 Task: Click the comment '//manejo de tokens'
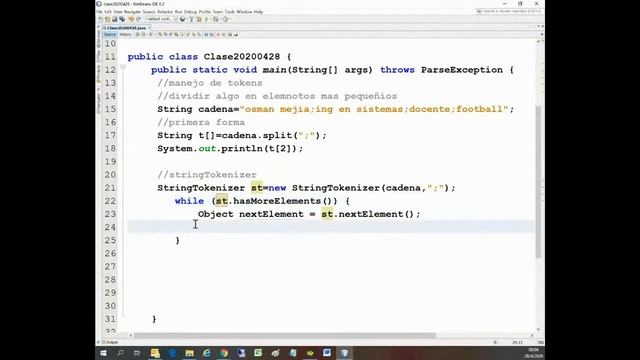pyautogui.click(x=210, y=83)
